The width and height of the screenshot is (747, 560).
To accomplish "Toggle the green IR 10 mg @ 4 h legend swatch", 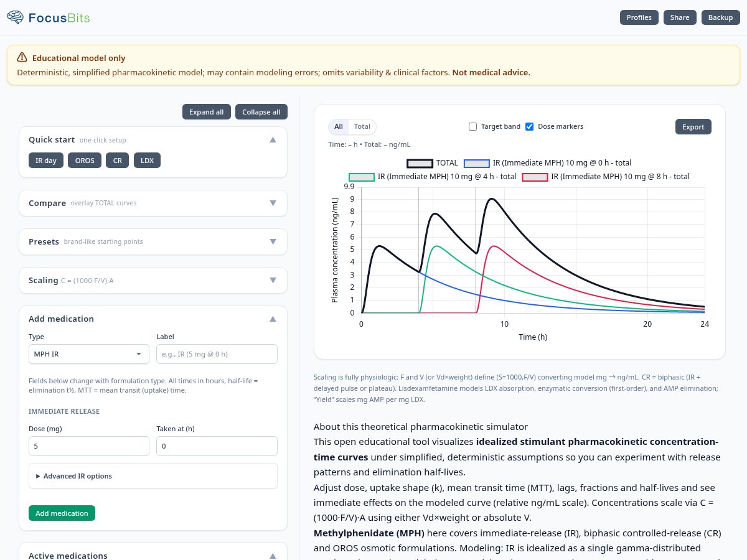I will click(x=362, y=177).
